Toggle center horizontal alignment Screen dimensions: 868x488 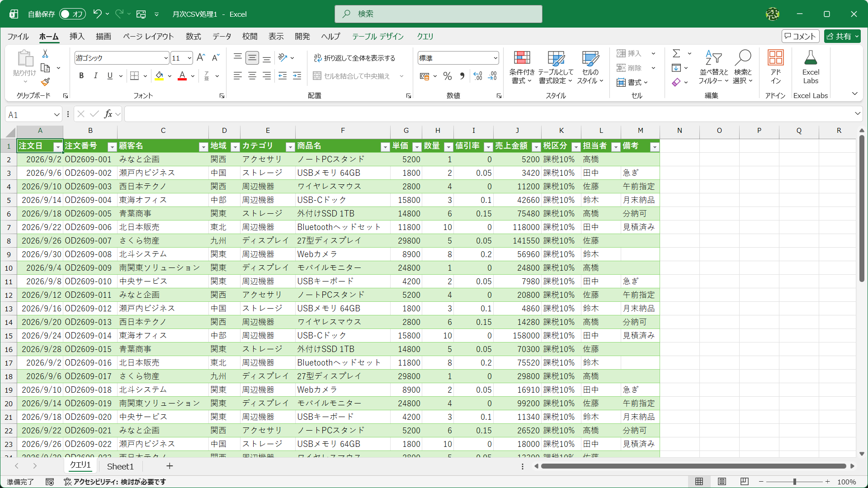(x=252, y=76)
